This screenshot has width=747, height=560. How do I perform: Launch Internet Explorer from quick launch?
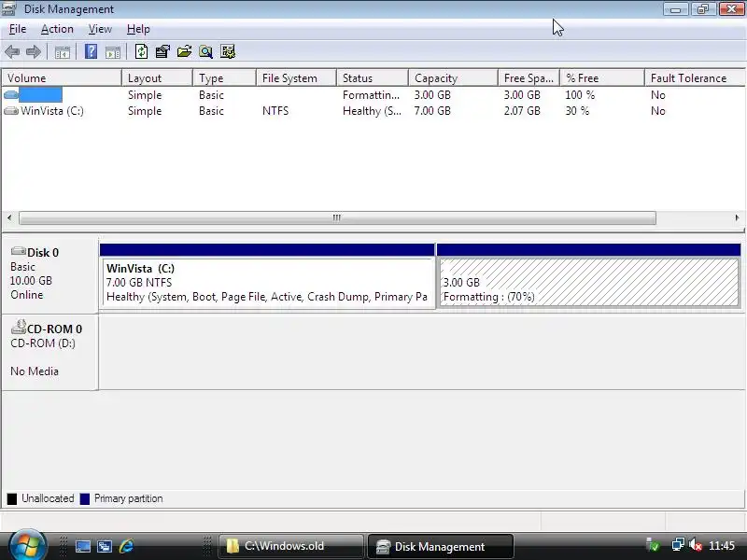point(126,546)
